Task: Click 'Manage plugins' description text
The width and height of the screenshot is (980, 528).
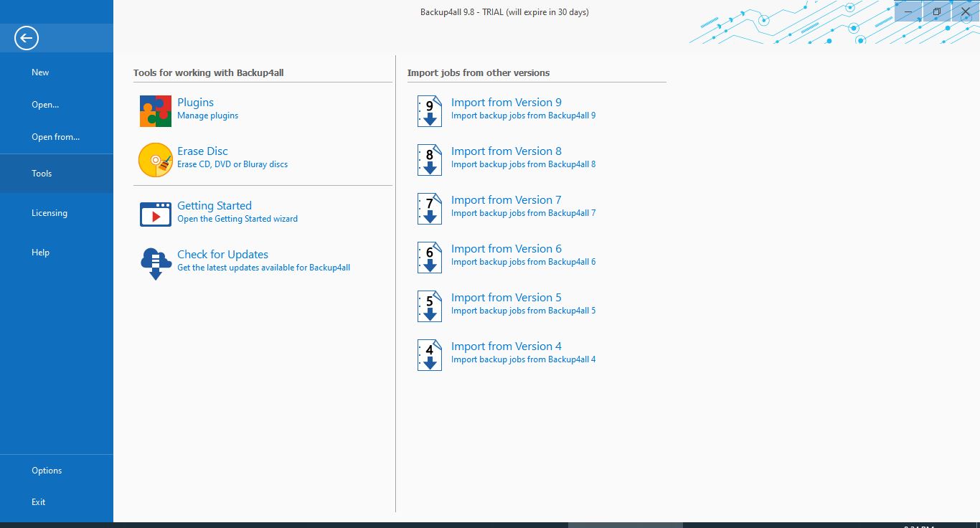Action: click(208, 115)
